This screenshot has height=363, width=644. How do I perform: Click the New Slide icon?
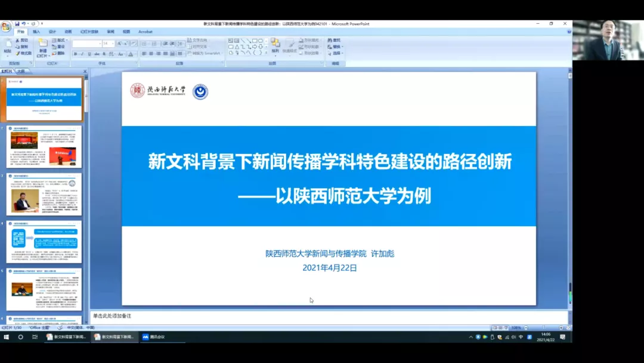point(42,47)
